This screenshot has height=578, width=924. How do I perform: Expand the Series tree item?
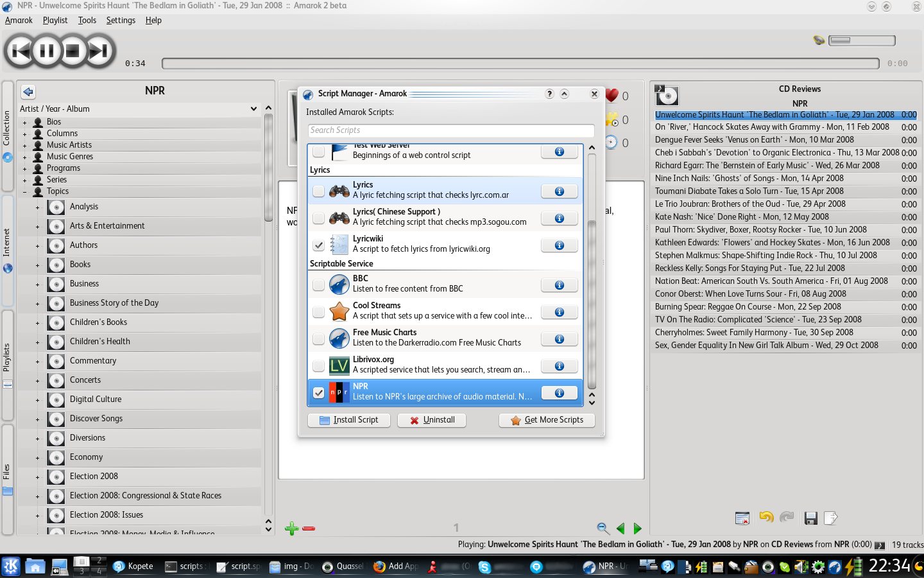click(25, 180)
